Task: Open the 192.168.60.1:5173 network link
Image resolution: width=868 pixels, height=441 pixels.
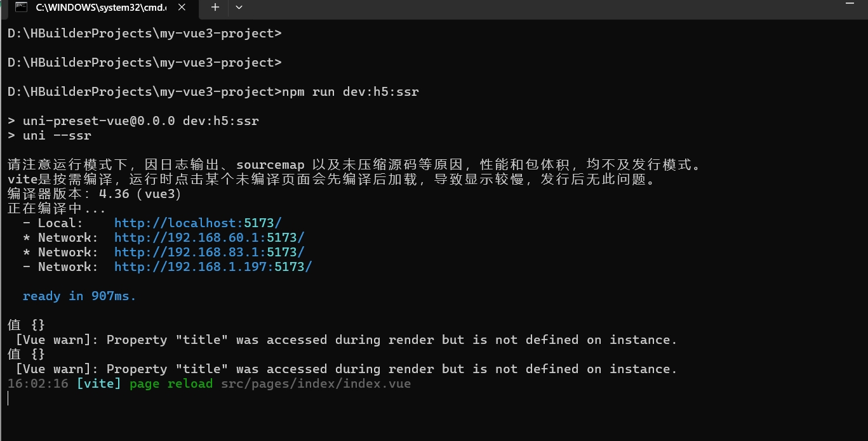Action: pos(209,238)
